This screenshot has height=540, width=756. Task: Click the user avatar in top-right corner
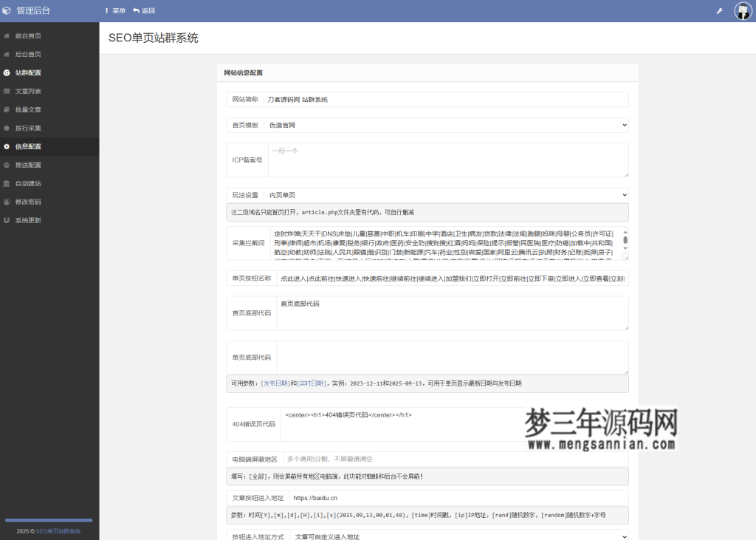(743, 10)
